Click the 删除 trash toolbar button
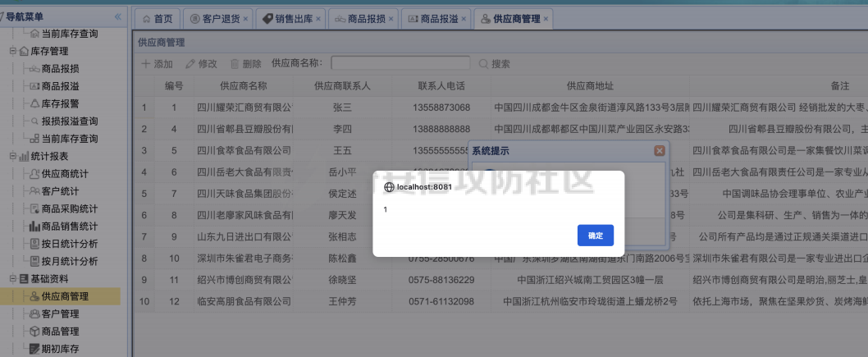The width and height of the screenshot is (868, 357). (x=245, y=64)
